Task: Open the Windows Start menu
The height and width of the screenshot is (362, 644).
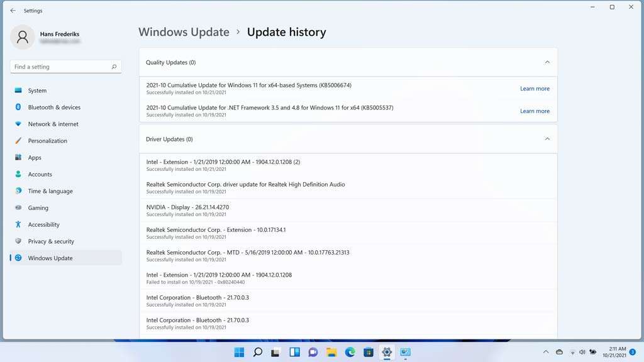Action: [239, 352]
